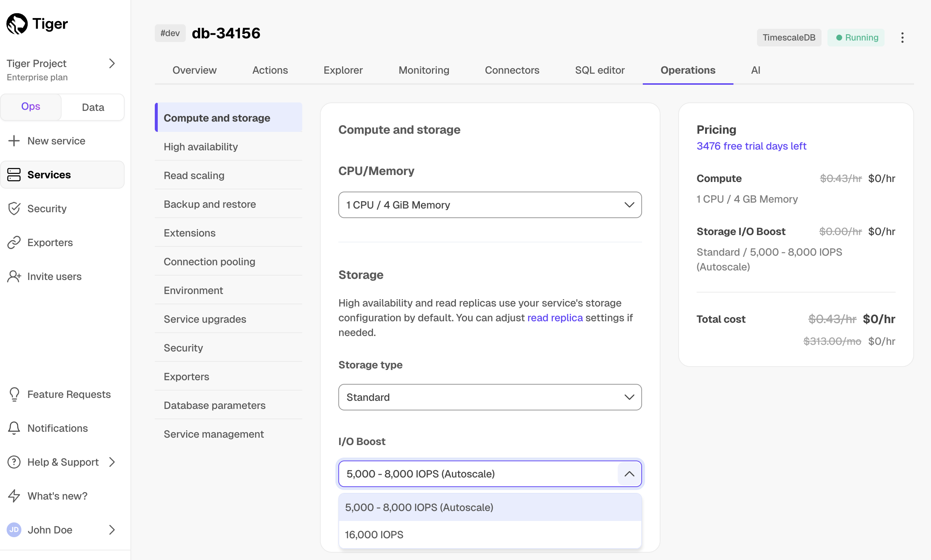The width and height of the screenshot is (931, 560).
Task: Open Notifications bell icon
Action: 14,428
